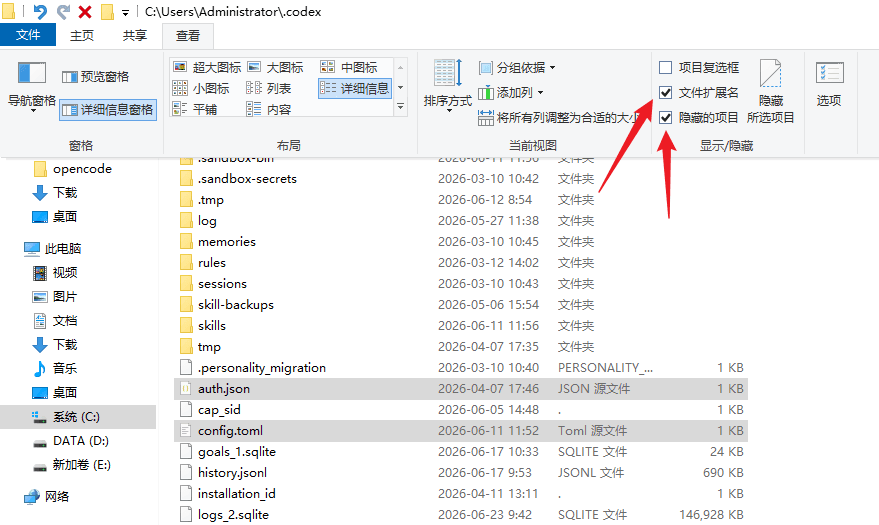The image size is (879, 525).
Task: Choose the 平铺 layout
Action: 195,109
